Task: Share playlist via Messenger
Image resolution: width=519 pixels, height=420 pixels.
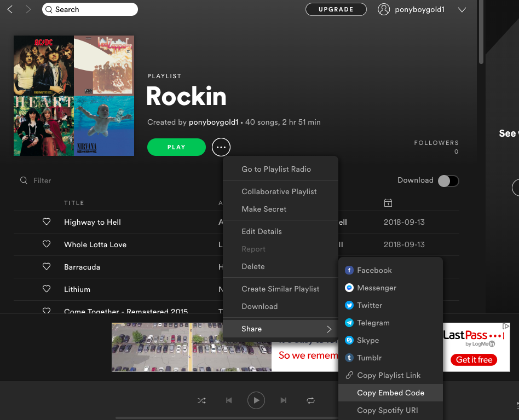Action: (390, 288)
